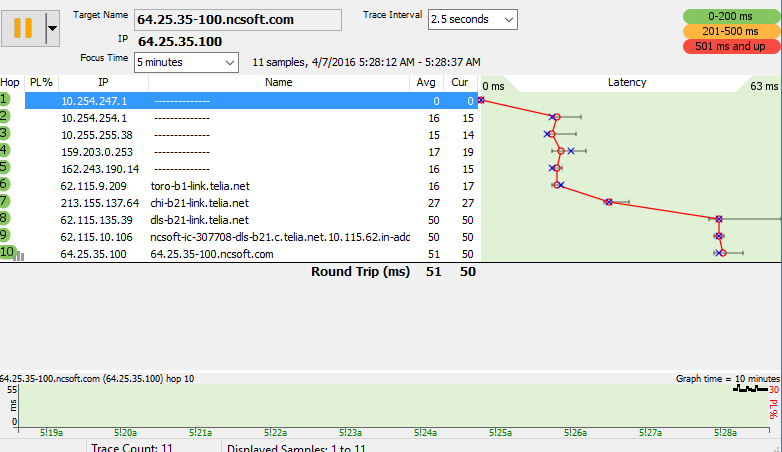Click the hop 7 latency marker in graph
782x452 pixels.
[608, 202]
